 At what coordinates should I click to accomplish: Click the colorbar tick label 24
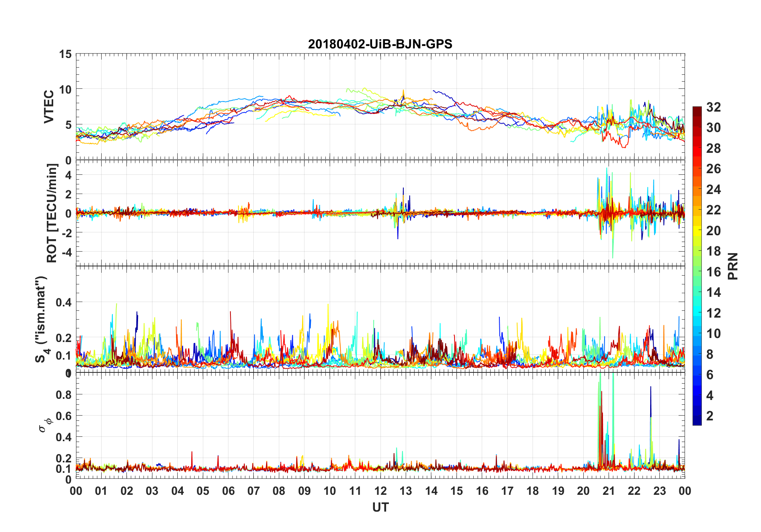(713, 190)
